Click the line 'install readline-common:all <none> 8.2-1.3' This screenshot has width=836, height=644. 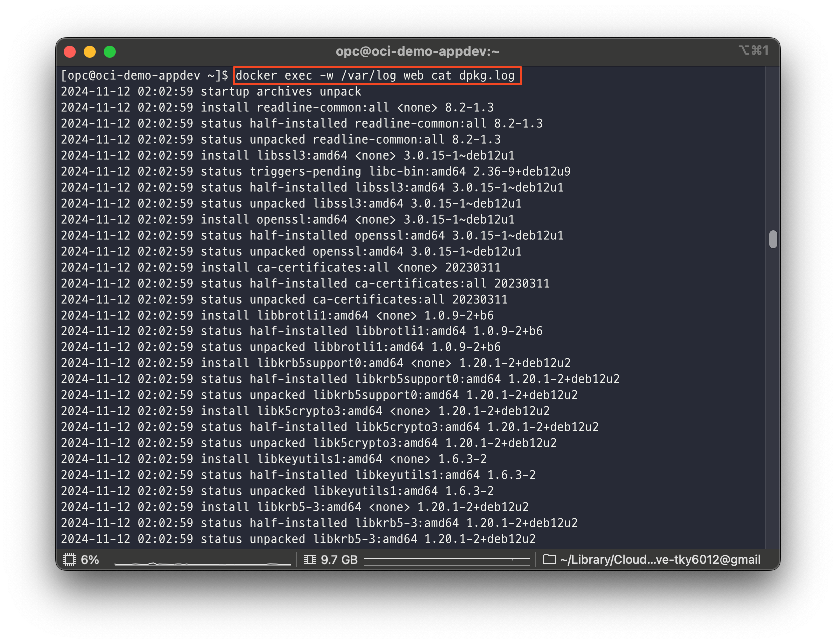pos(278,108)
